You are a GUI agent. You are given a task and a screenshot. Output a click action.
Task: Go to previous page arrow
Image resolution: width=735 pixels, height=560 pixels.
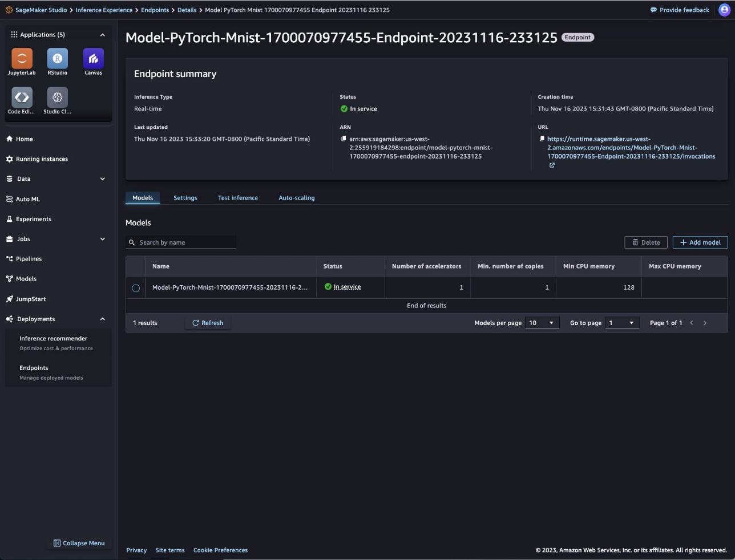point(692,323)
